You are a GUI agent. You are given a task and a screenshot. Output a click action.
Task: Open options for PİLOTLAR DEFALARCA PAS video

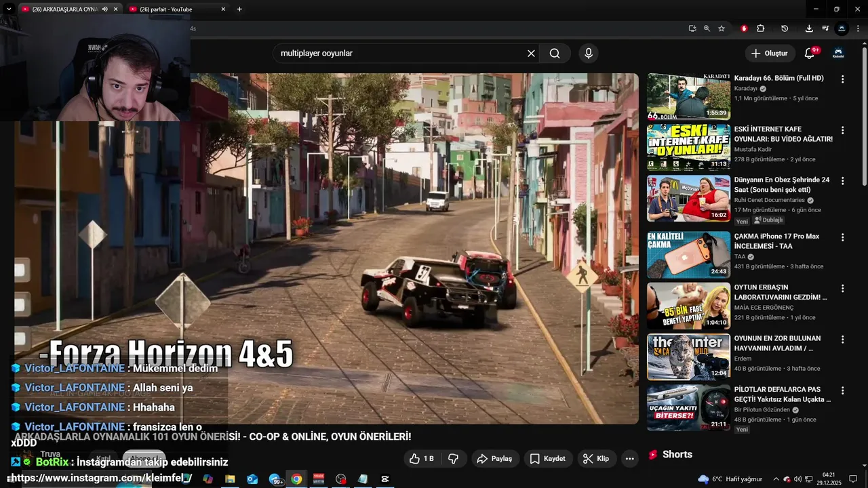pos(843,390)
